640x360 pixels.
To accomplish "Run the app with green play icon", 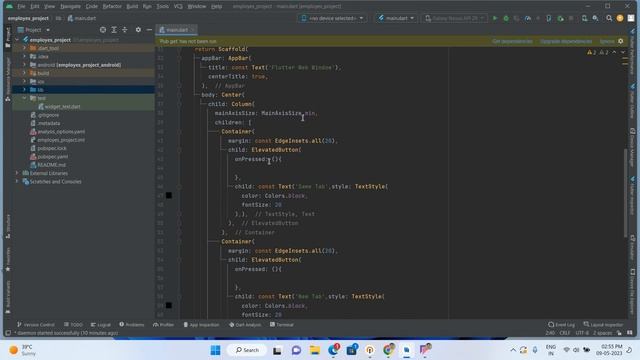I will tap(495, 18).
